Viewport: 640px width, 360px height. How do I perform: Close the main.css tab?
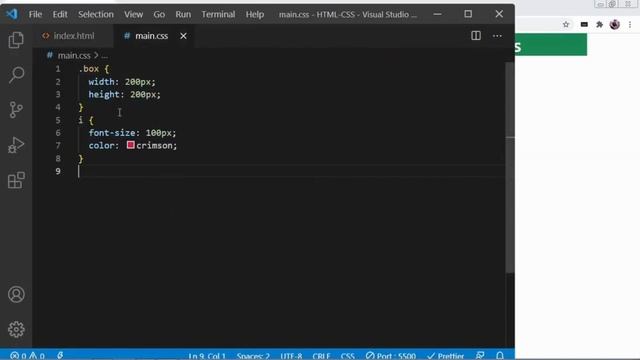183,36
